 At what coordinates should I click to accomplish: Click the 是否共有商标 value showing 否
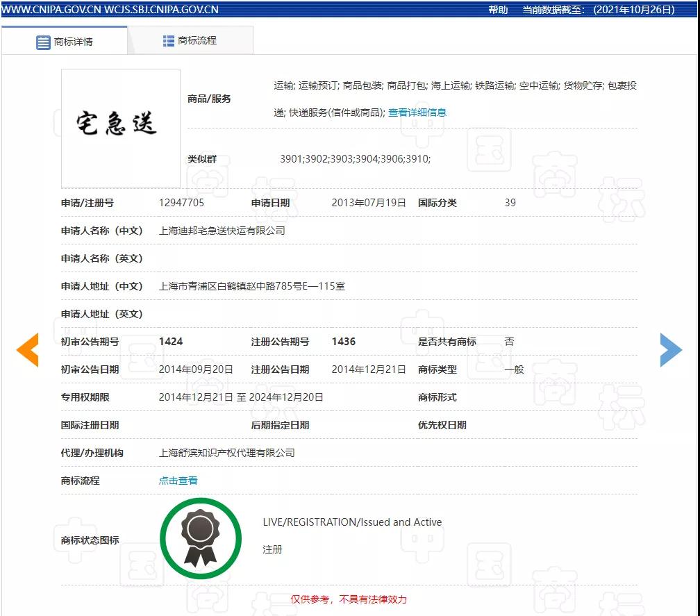tap(510, 341)
